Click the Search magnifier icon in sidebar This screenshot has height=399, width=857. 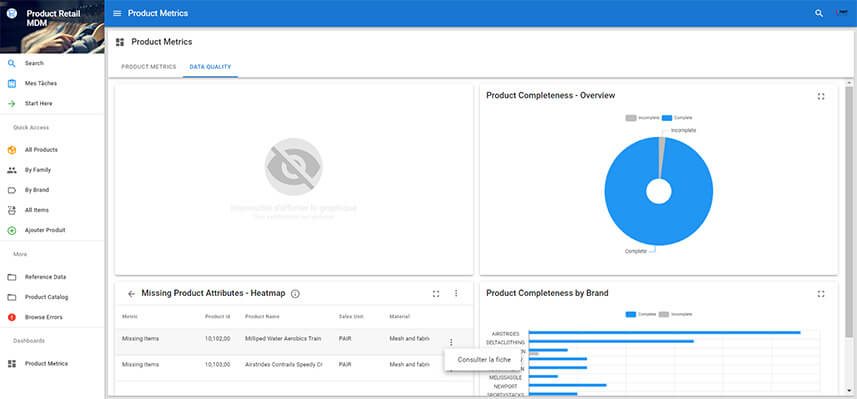[12, 63]
